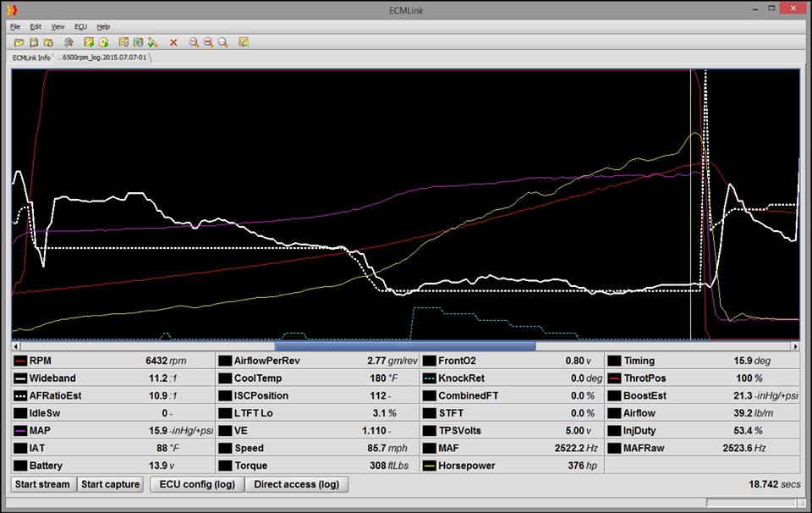Click the ISCPosition label

260,395
